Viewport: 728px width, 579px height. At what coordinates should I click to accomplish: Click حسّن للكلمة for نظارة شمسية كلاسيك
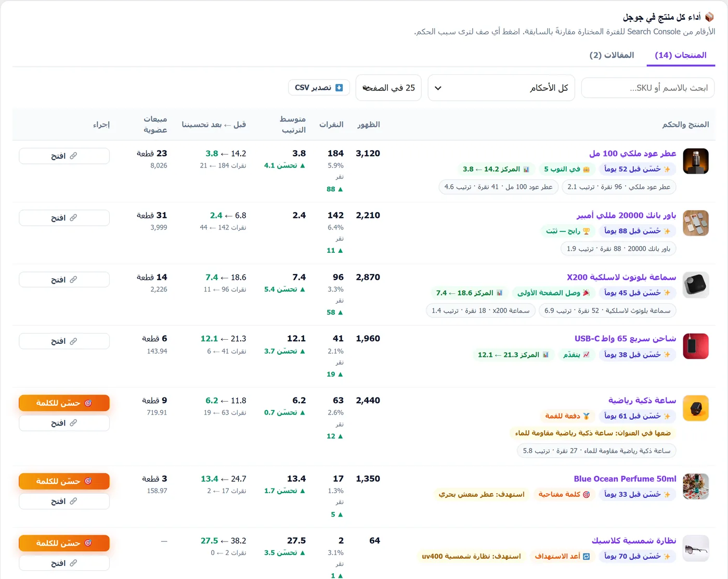pyautogui.click(x=64, y=543)
